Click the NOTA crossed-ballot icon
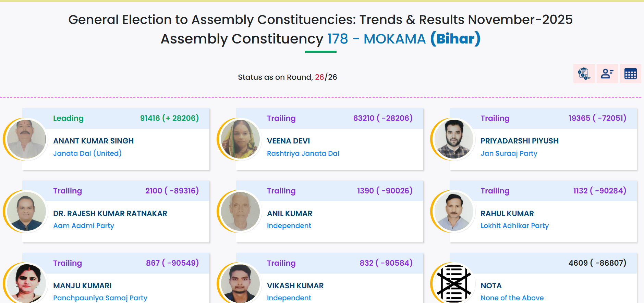 click(x=454, y=283)
